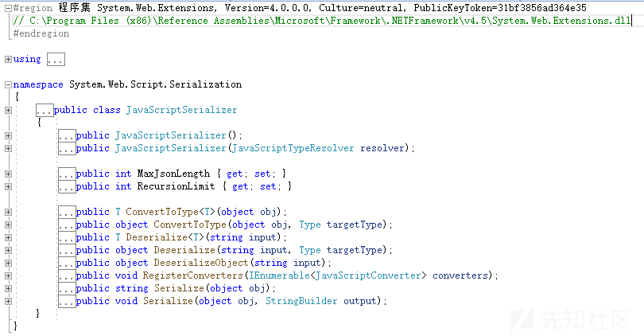The image size is (644, 336).
Task: Click the PublicKeyToken=31bf3856ad364e35 text
Action: tap(500, 8)
